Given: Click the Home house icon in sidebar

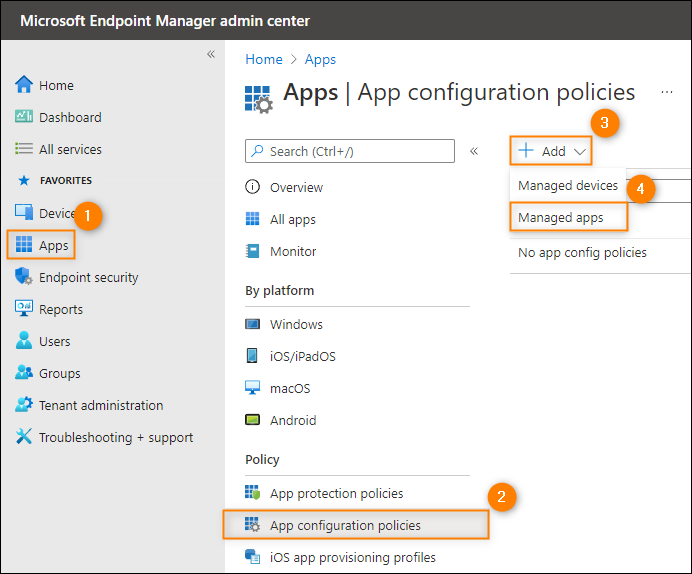Looking at the screenshot, I should [24, 85].
